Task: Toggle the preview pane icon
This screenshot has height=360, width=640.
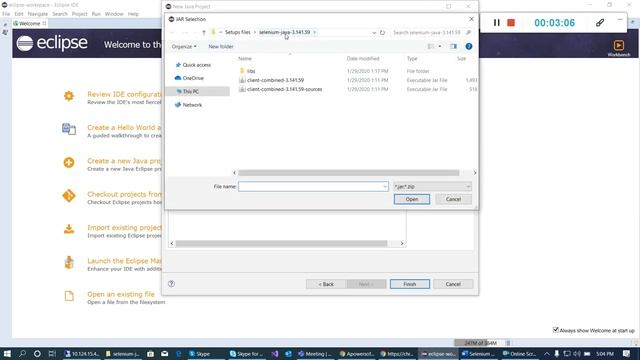Action: tap(453, 47)
